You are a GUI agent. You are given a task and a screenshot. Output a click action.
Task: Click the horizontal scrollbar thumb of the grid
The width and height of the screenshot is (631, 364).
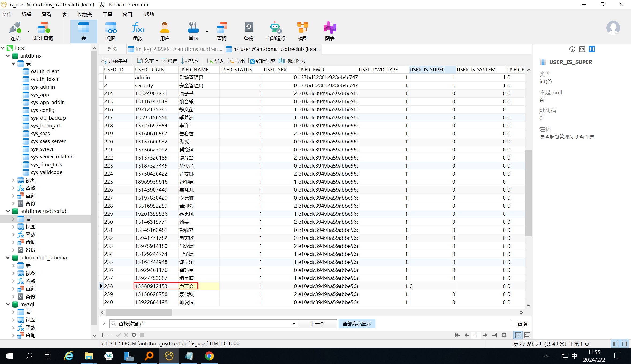139,312
